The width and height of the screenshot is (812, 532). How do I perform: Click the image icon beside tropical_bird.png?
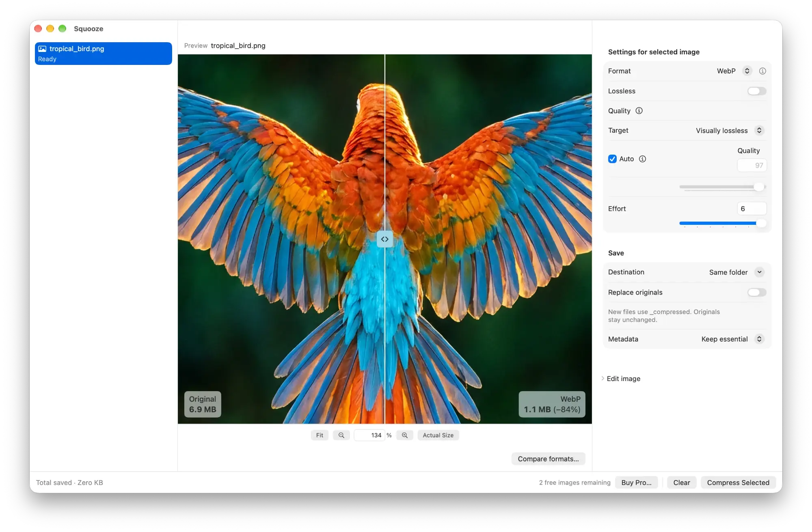(x=42, y=49)
